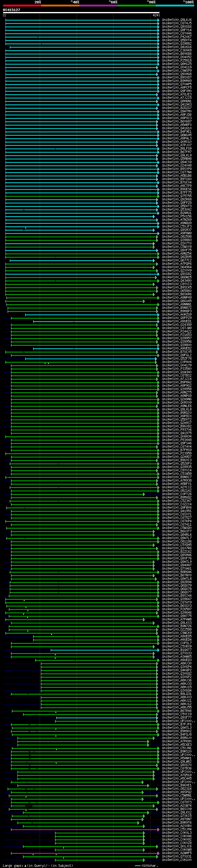Select the UniRef100_B9N872 label

177,308
